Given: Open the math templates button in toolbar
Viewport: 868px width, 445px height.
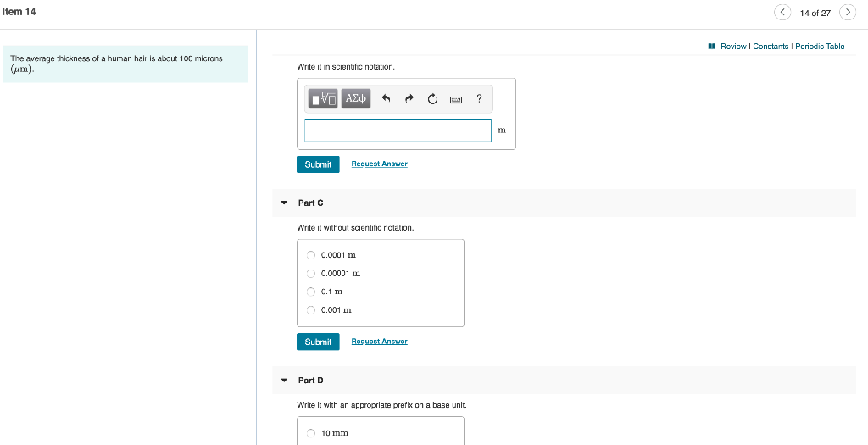Looking at the screenshot, I should coord(323,98).
